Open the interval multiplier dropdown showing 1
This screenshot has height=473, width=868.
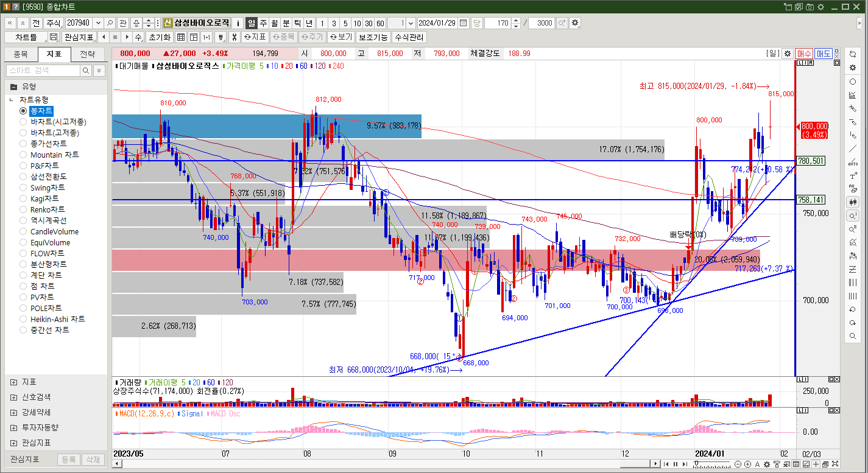click(411, 23)
